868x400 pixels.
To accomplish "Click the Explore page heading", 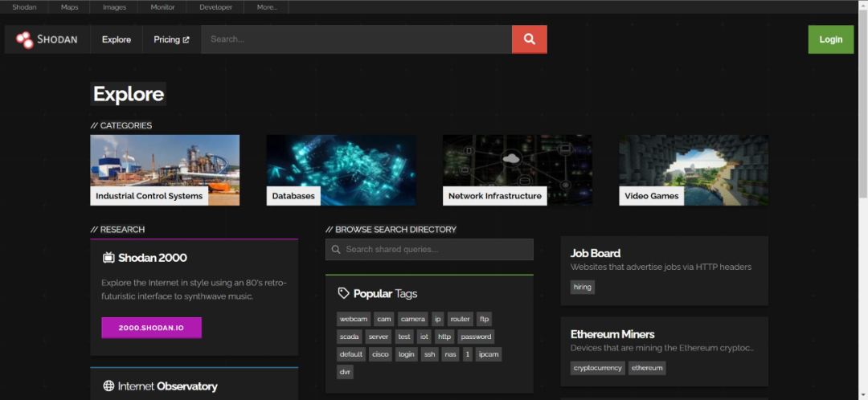I will (x=129, y=94).
